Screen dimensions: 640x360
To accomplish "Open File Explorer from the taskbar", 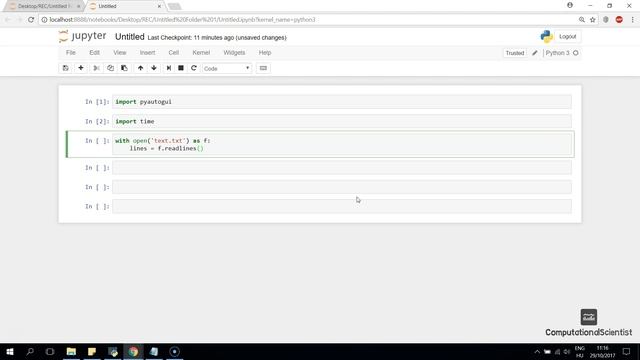I will tap(71, 351).
